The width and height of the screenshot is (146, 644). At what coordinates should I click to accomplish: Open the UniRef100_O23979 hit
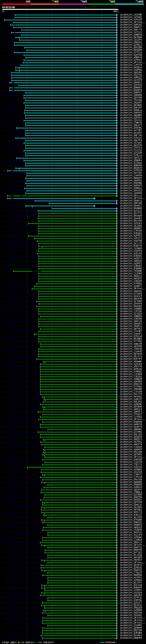click(x=131, y=80)
